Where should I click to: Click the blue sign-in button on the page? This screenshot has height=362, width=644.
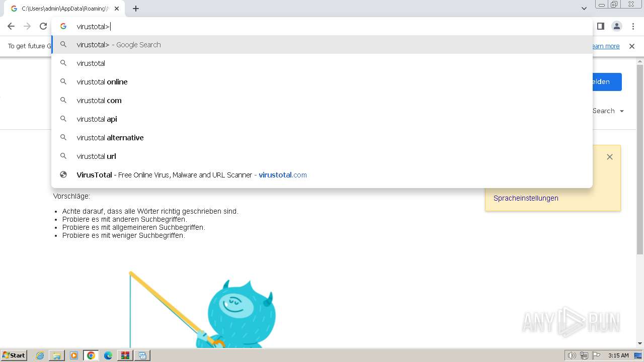tap(606, 82)
